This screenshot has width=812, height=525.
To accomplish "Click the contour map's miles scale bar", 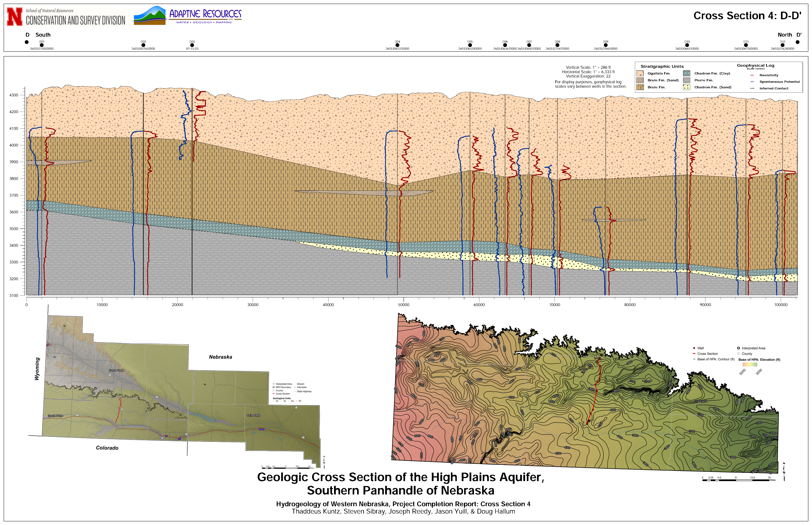I will tap(739, 479).
